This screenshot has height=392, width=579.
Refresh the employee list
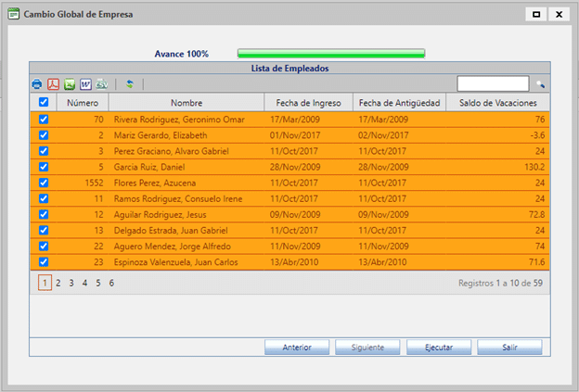coord(130,84)
